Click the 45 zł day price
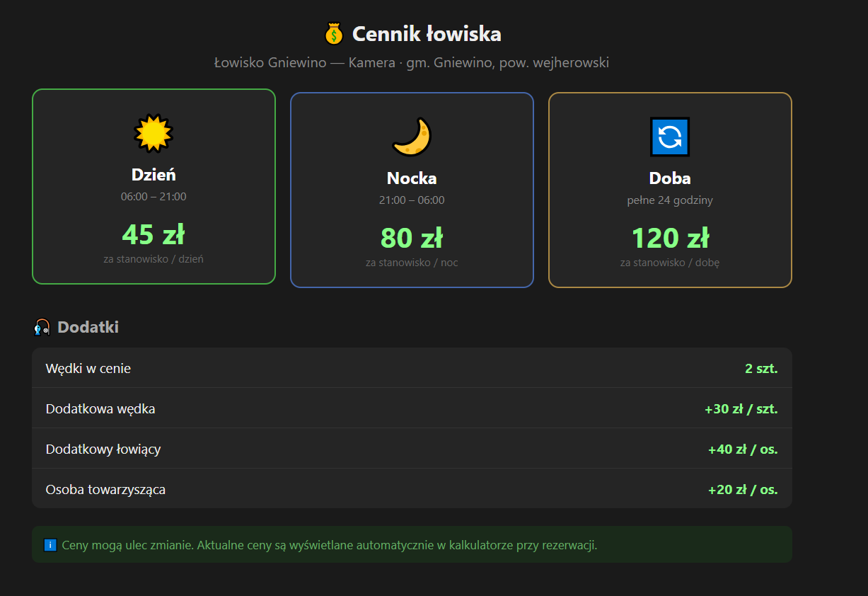868x596 pixels. coord(154,234)
